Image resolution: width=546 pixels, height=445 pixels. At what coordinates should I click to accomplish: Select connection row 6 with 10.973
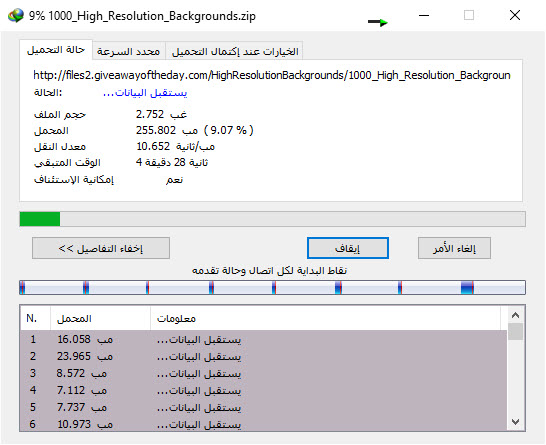264,424
